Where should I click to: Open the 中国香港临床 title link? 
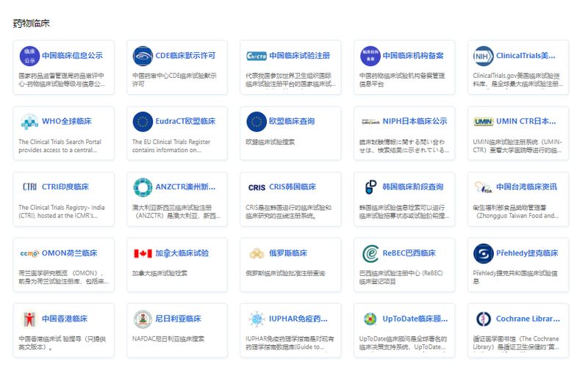[65, 319]
